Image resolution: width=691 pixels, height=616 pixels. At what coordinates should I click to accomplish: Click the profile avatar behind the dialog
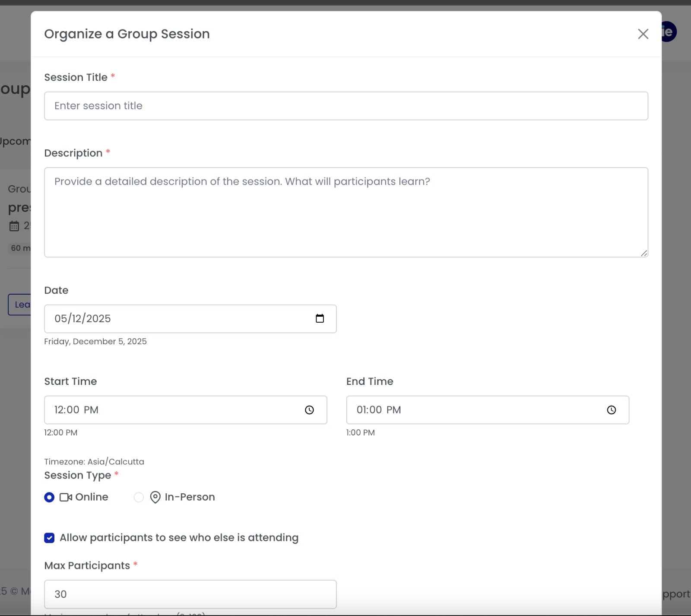click(669, 32)
